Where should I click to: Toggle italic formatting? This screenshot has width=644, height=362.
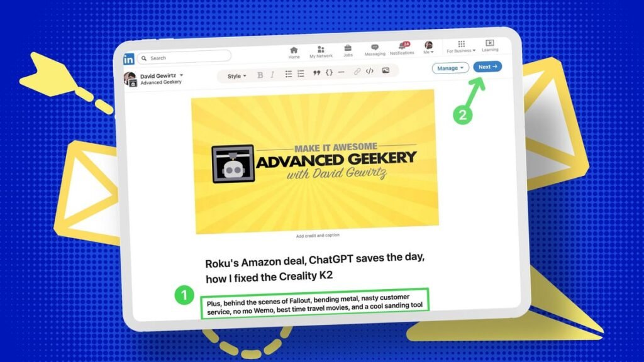(x=272, y=74)
